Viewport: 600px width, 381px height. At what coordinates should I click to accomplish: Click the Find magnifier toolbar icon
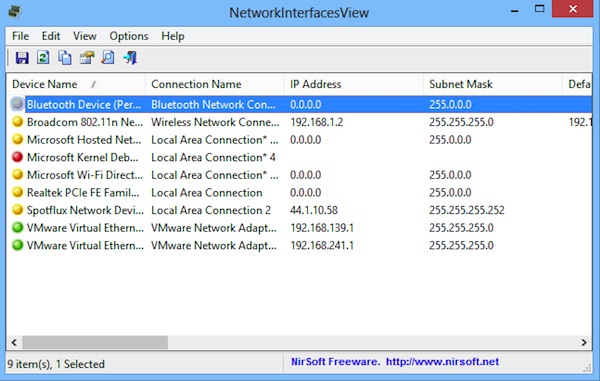coord(108,58)
